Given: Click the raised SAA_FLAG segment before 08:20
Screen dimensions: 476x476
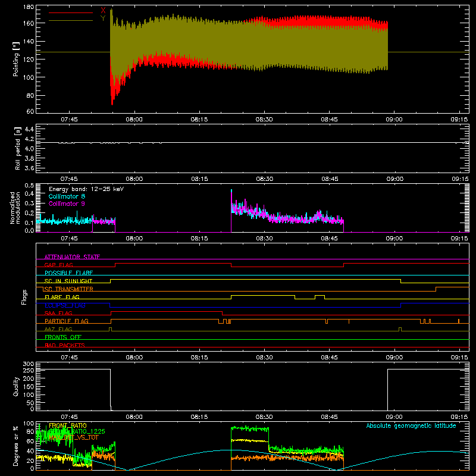Looking at the screenshot, I should 167,312.
